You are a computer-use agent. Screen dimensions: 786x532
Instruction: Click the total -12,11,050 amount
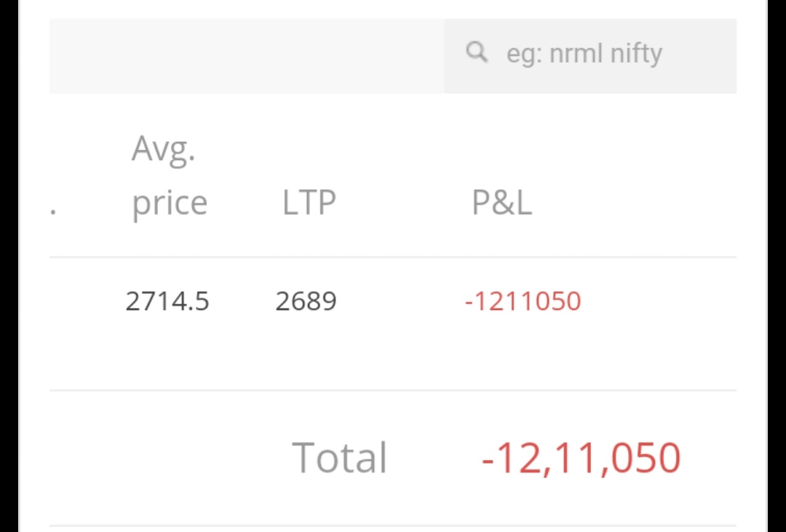581,458
